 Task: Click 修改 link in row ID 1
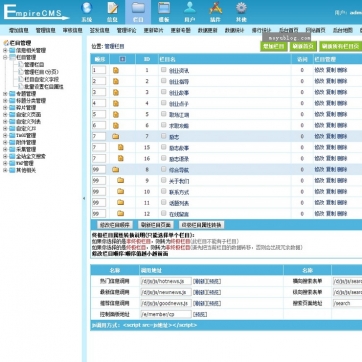coord(319,70)
